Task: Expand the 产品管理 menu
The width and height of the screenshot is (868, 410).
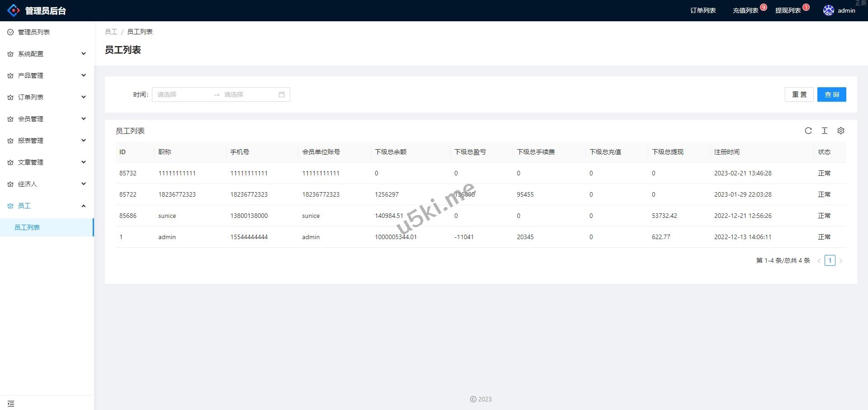Action: [x=47, y=75]
